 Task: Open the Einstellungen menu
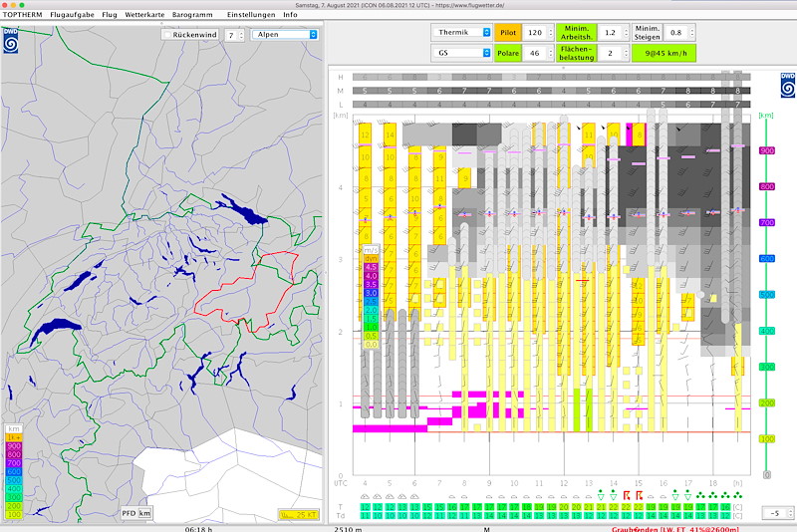[x=251, y=15]
